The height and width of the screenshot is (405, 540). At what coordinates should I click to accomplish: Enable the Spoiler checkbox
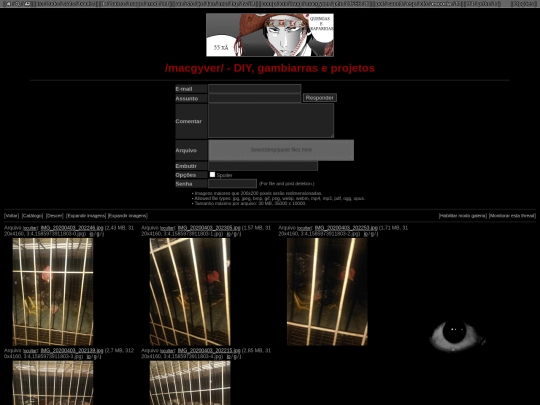[212, 175]
